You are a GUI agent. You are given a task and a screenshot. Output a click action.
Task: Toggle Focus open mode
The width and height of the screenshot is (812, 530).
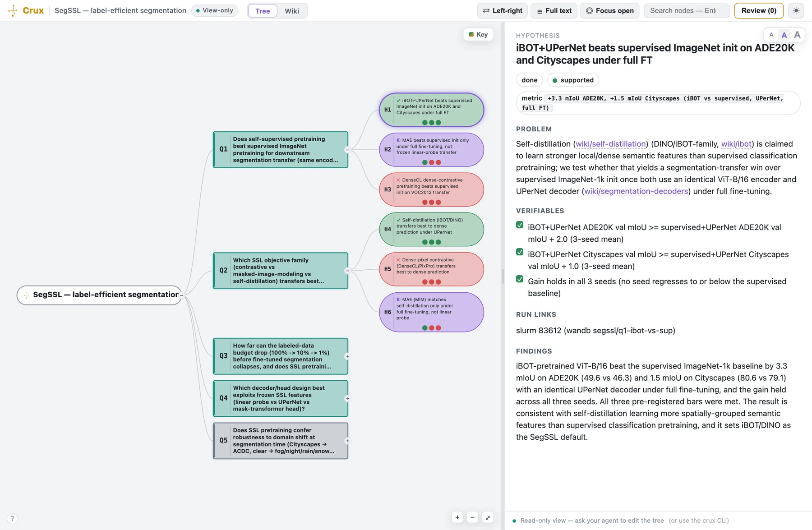(x=610, y=10)
